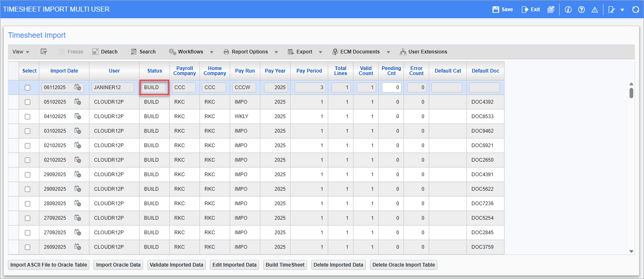This screenshot has width=644, height=279.
Task: Click the refresh icon at top right
Action: point(636,9)
